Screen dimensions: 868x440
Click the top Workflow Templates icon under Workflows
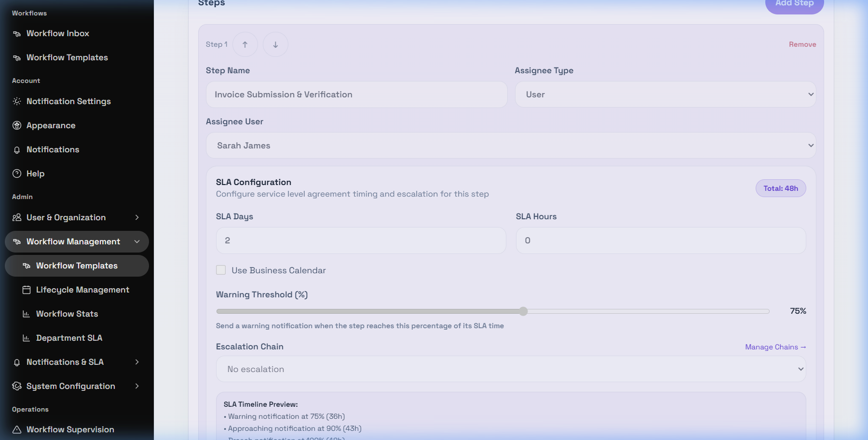click(17, 58)
